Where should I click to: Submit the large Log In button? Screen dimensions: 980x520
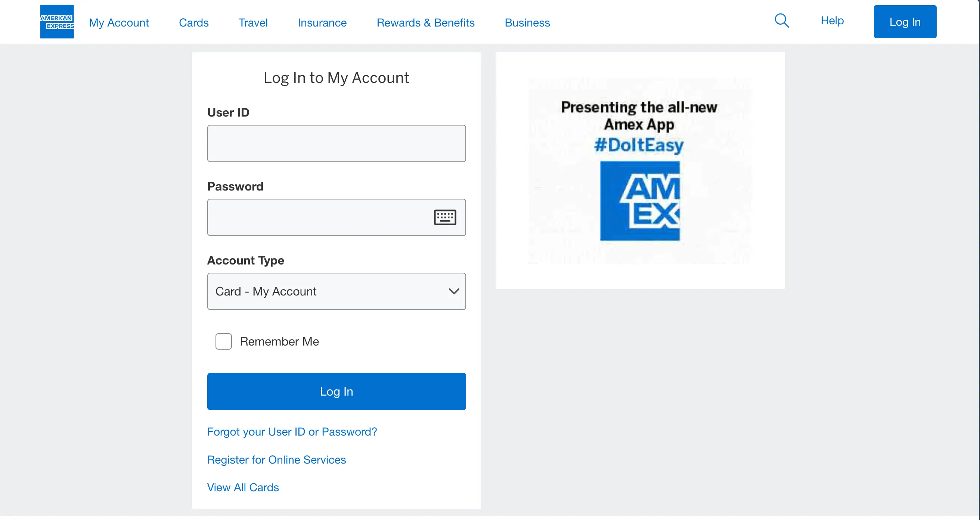(336, 391)
